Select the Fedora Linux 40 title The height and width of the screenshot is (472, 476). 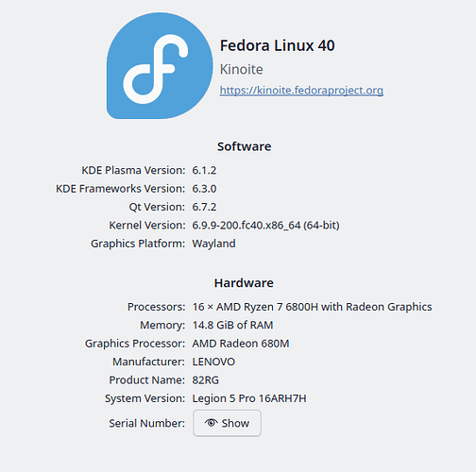(277, 45)
